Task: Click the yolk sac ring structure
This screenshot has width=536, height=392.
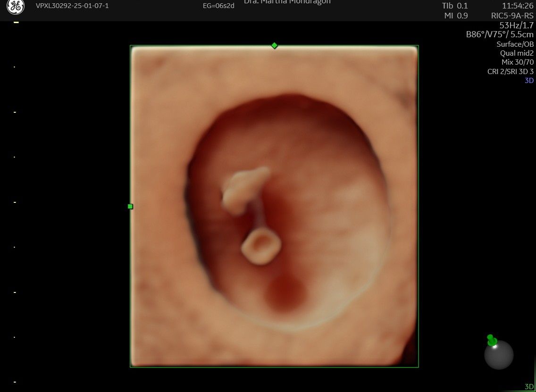Action: tap(261, 246)
